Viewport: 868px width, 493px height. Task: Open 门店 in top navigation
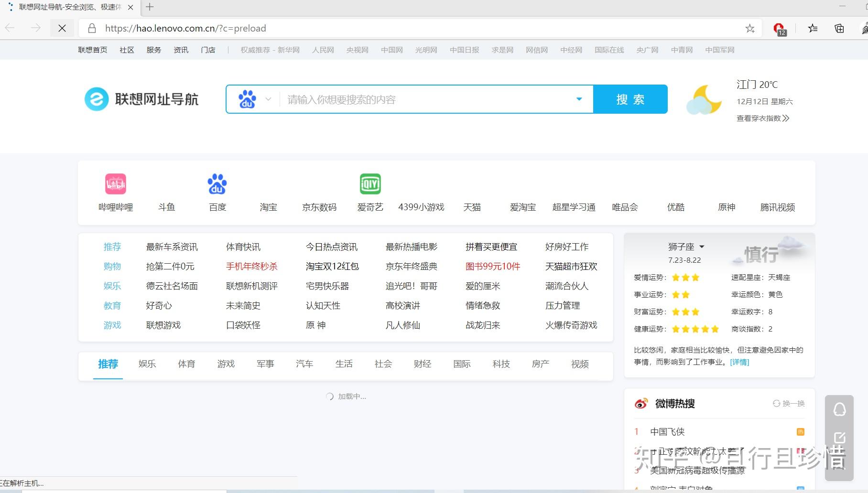pos(208,50)
